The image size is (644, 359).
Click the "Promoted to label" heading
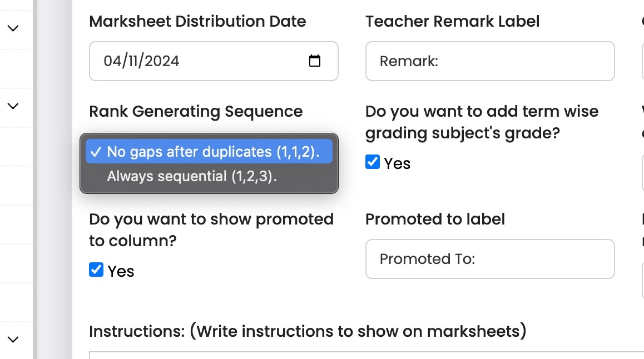tap(435, 219)
